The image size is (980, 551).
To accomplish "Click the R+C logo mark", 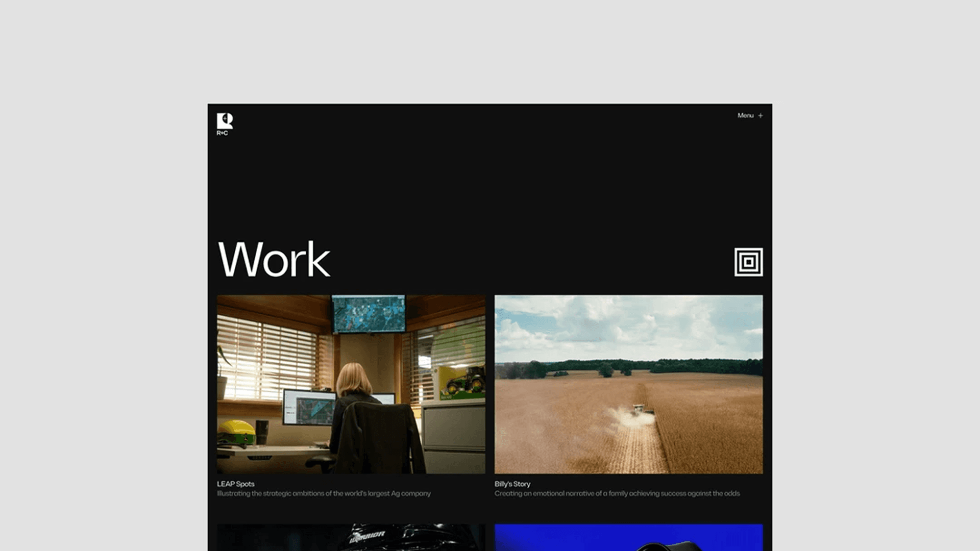I will pos(225,120).
